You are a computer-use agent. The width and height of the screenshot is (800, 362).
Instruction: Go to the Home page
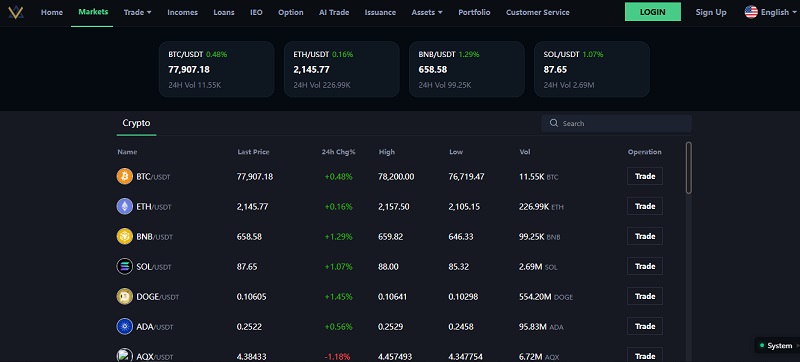[x=52, y=12]
